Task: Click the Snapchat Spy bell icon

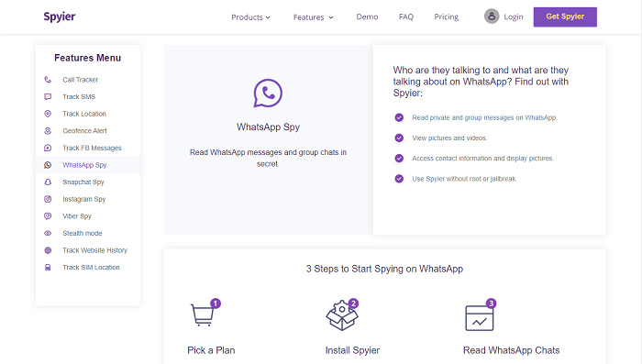Action: coord(48,182)
